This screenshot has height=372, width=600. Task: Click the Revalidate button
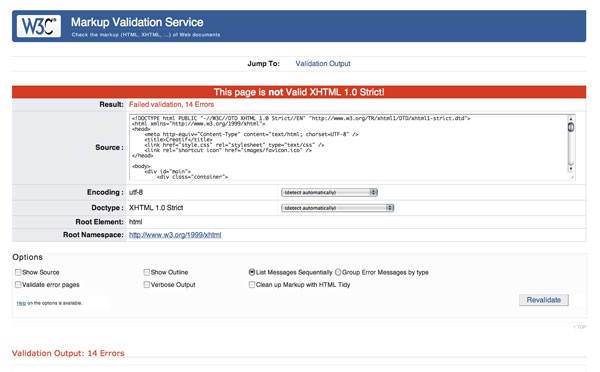(x=544, y=300)
